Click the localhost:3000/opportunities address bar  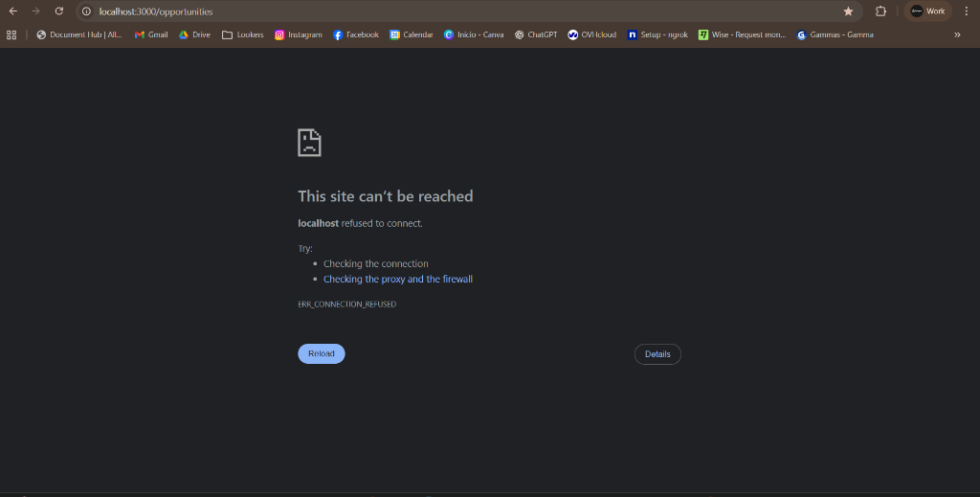pyautogui.click(x=383, y=11)
